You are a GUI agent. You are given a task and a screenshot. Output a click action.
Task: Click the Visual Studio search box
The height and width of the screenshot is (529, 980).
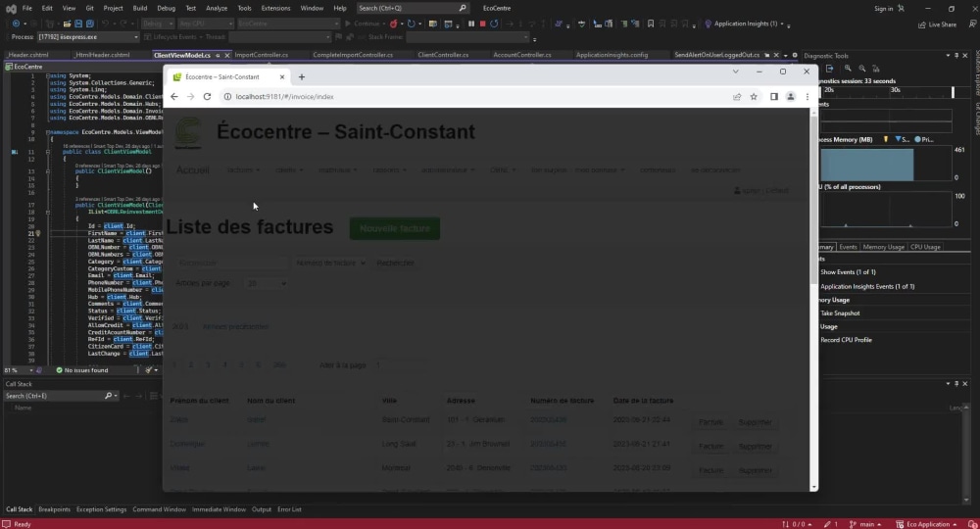pyautogui.click(x=413, y=8)
